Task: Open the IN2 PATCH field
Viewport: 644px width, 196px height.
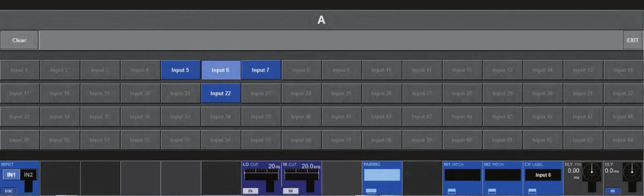Action: (502, 175)
